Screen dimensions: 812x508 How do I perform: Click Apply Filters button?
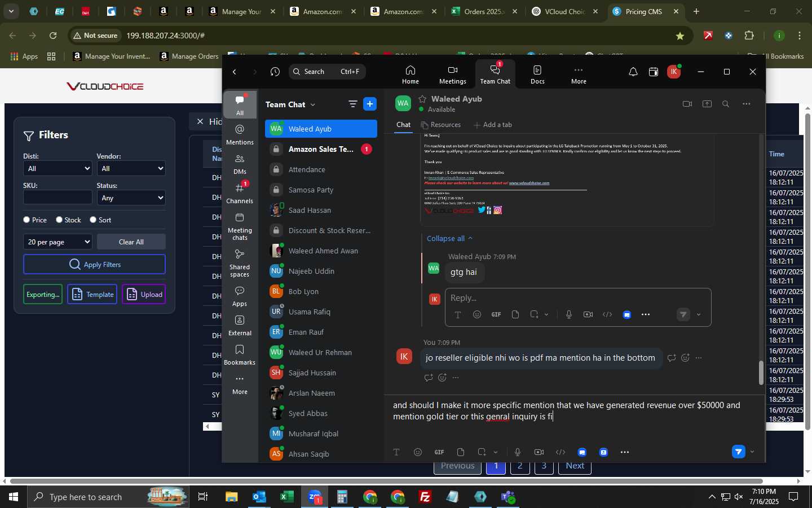click(x=94, y=264)
